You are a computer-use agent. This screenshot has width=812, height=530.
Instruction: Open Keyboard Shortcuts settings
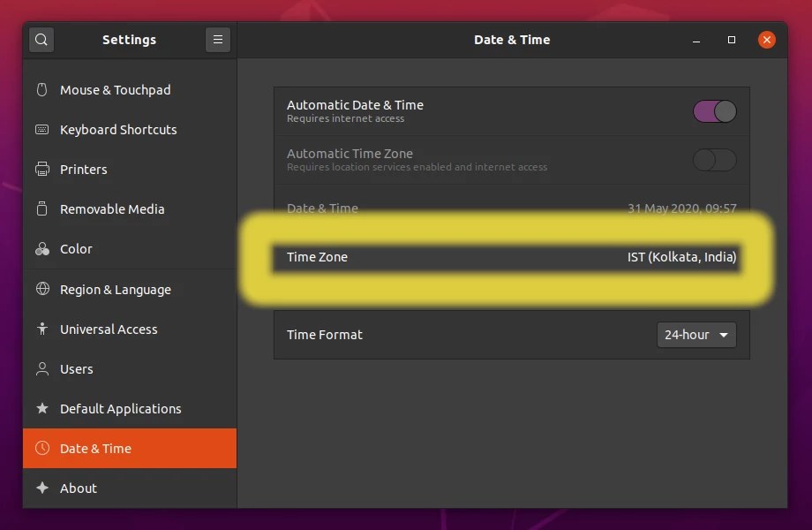pyautogui.click(x=41, y=130)
